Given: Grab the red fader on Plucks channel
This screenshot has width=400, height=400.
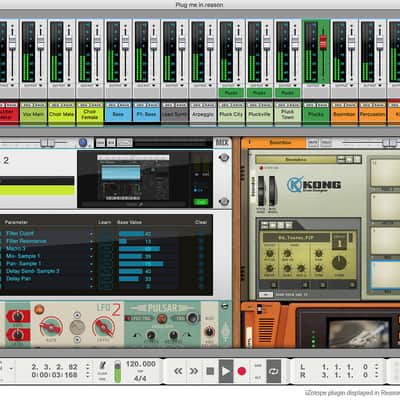Looking at the screenshot, I should (323, 42).
